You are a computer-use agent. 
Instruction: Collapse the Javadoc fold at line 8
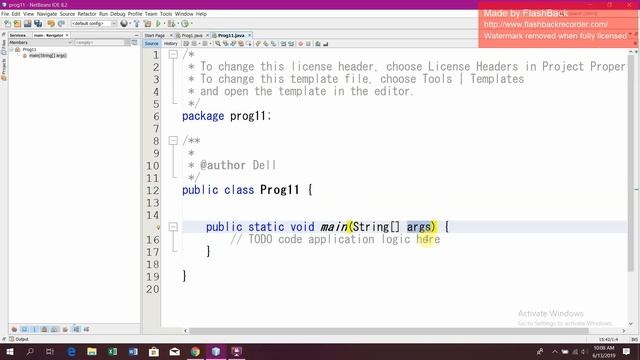(x=173, y=140)
